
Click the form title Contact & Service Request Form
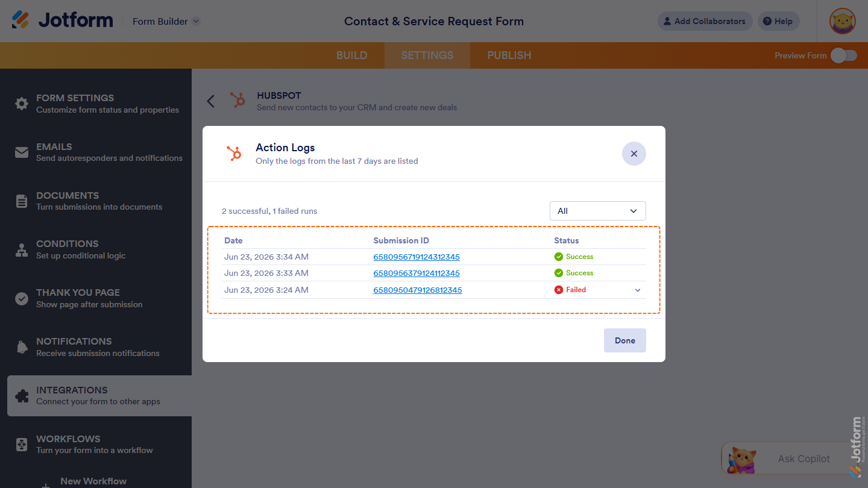click(434, 21)
